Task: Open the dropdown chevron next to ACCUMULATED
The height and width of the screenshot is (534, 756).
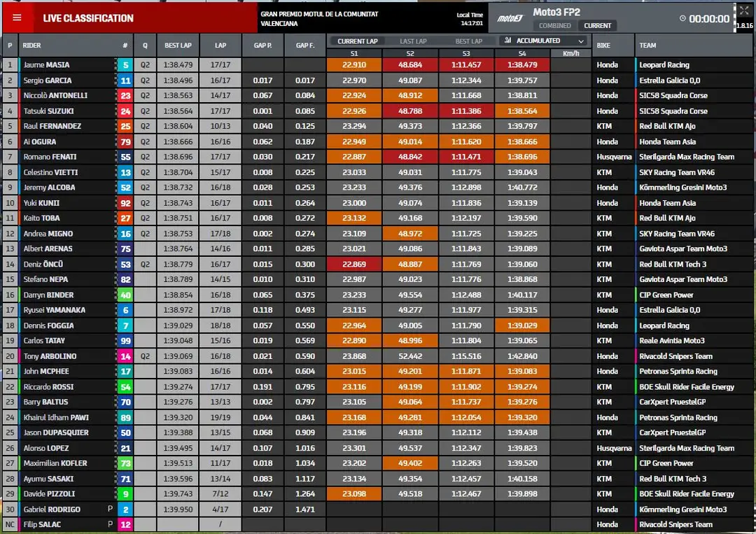Action: (581, 41)
